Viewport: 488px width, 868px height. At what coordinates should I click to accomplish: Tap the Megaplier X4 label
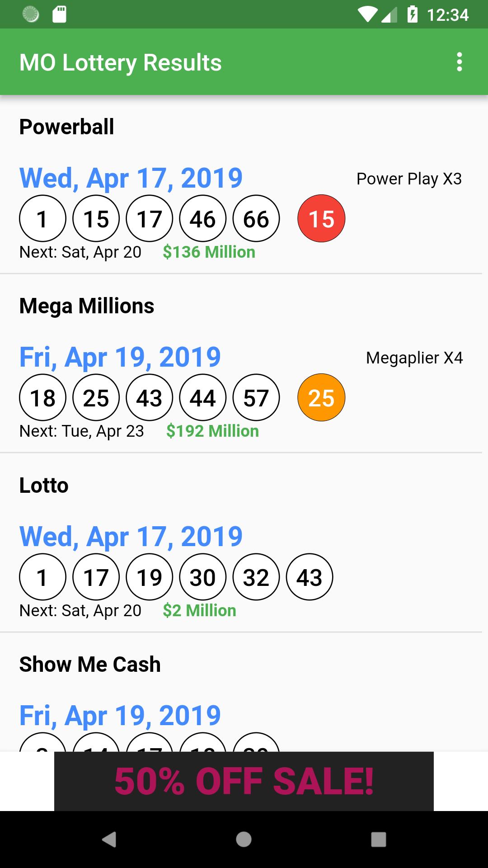[x=414, y=358]
